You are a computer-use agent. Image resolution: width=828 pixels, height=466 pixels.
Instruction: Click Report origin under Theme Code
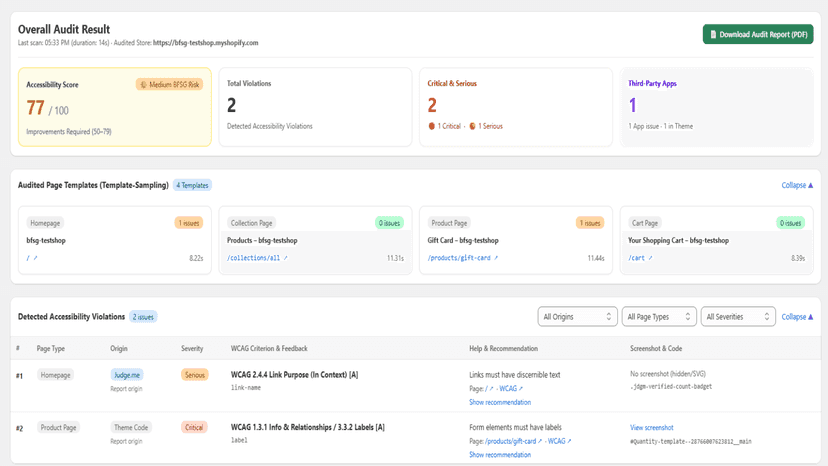(126, 441)
